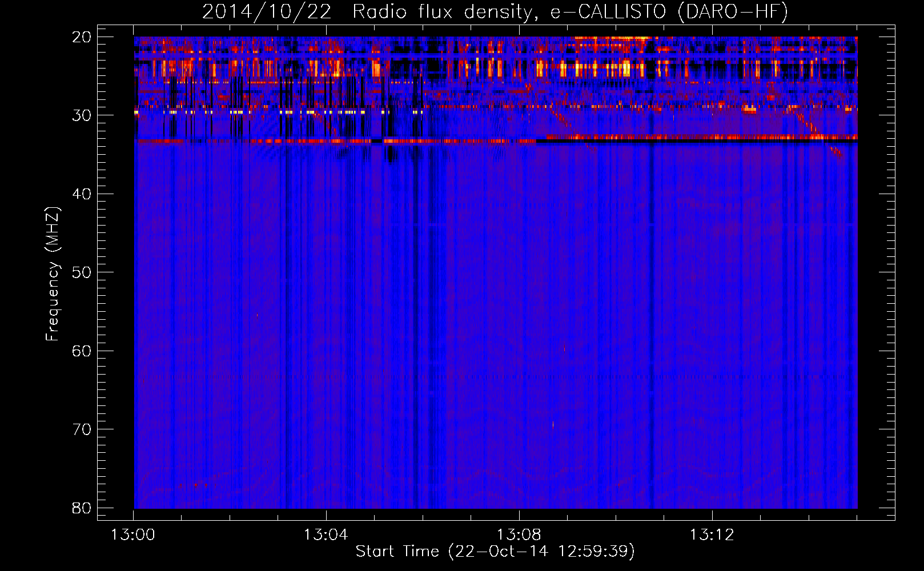This screenshot has height=571, width=924.
Task: Select the 13:04 time tick label
Action: pyautogui.click(x=326, y=535)
